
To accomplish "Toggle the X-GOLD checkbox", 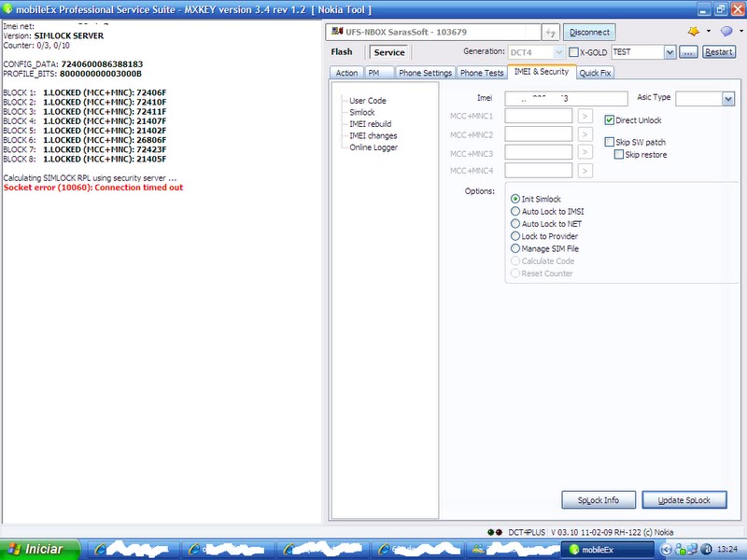I will [573, 52].
